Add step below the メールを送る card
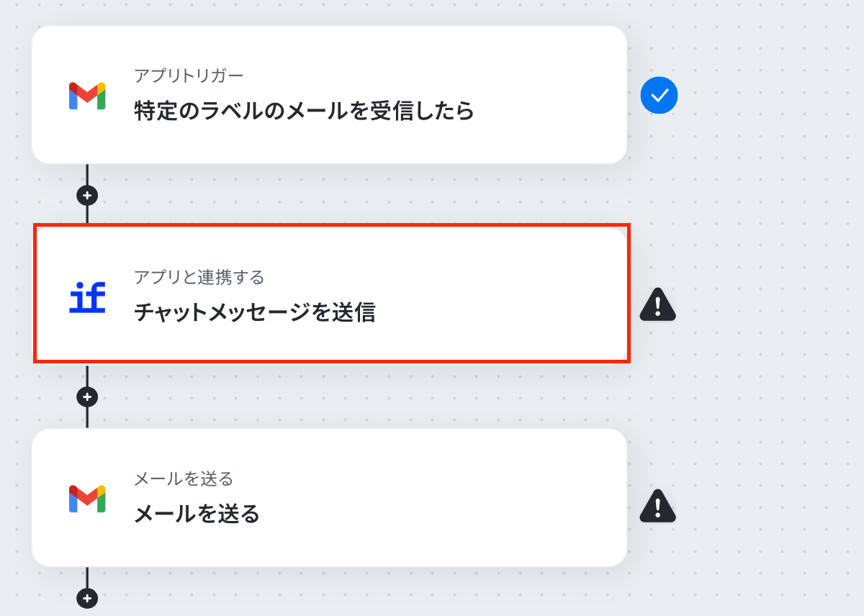864x616 pixels. (x=87, y=598)
